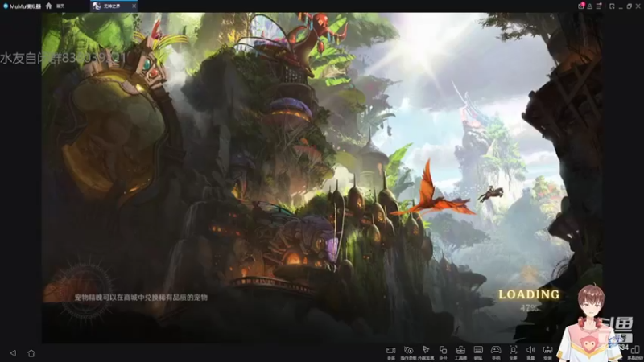Close the 元神之界 game tab
Image resolution: width=644 pixels, height=362 pixels.
tap(134, 6)
